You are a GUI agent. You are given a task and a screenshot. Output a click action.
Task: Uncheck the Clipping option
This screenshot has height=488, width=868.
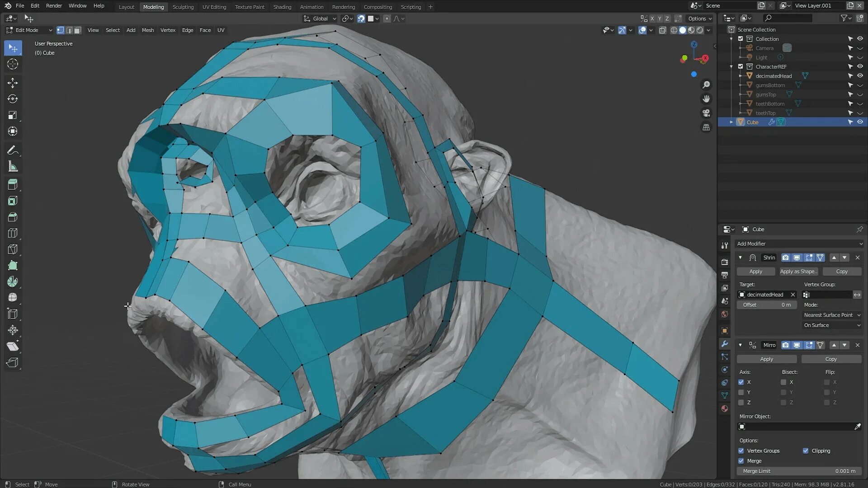click(806, 450)
